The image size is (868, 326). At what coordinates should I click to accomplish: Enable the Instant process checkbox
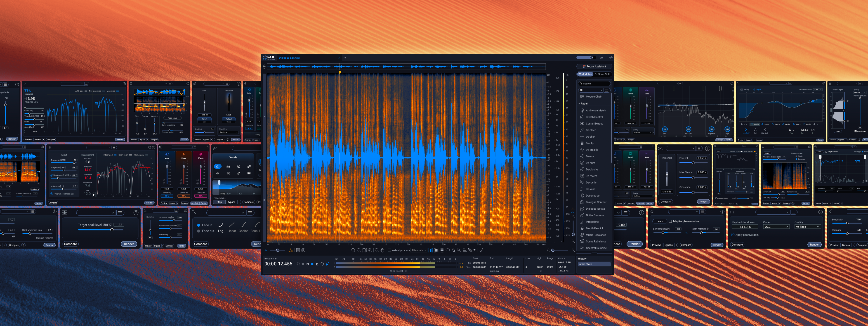click(x=389, y=250)
